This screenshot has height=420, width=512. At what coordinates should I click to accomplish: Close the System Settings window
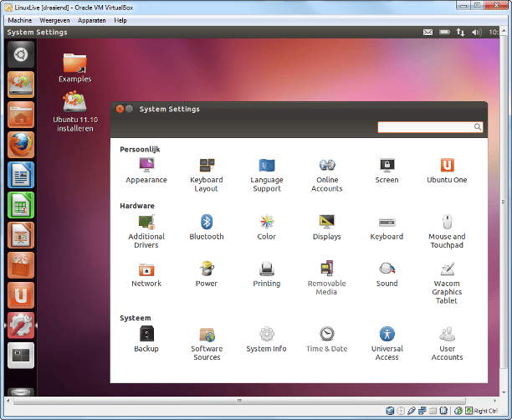click(120, 109)
